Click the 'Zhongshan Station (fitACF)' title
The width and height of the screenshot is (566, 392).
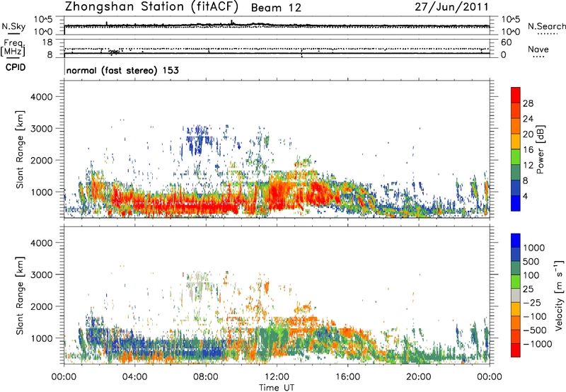[x=151, y=7]
